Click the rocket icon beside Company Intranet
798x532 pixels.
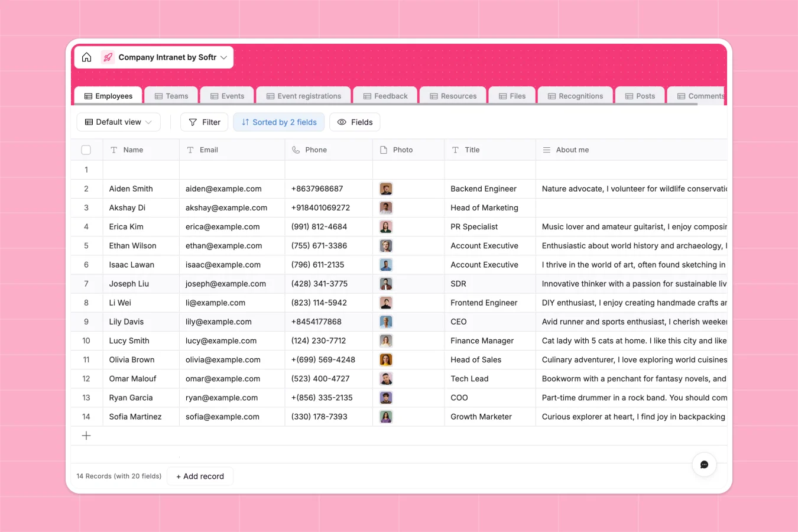pyautogui.click(x=107, y=57)
